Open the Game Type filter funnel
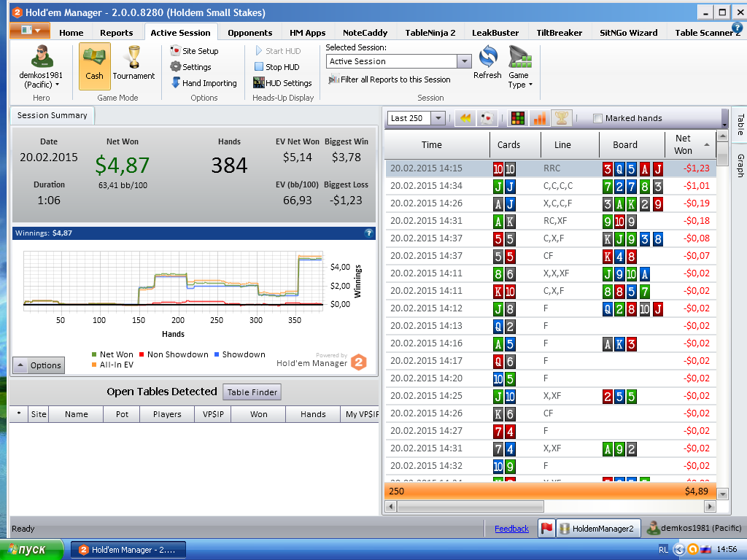Image resolution: width=747 pixels, height=560 pixels. click(x=519, y=66)
